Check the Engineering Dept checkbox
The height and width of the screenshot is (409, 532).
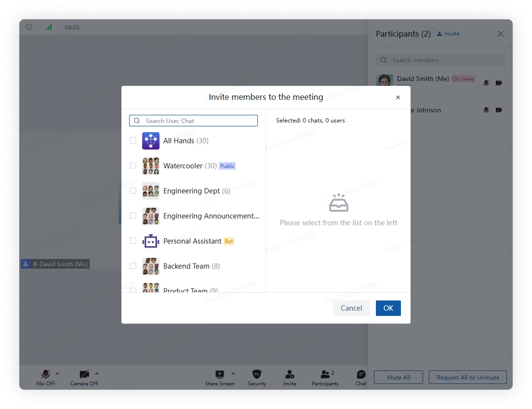(133, 191)
